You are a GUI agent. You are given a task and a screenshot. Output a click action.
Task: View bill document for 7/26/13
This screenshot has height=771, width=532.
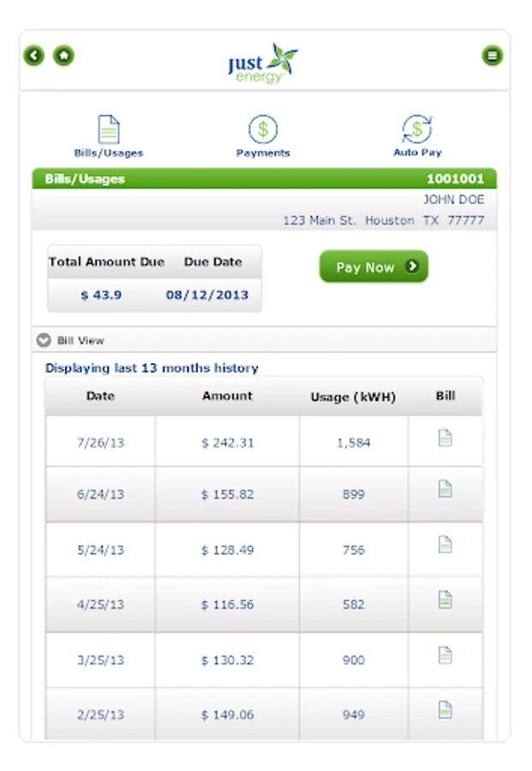pos(445,438)
